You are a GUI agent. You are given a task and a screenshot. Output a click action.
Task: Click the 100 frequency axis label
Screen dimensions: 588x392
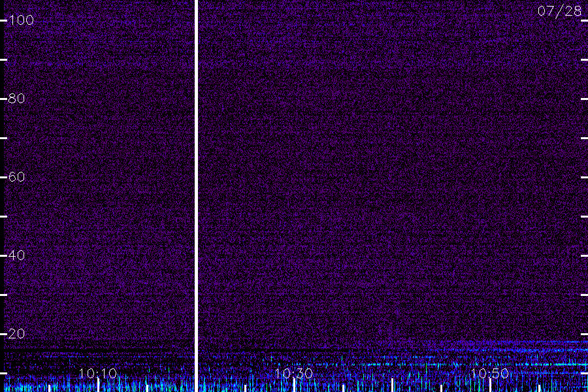point(21,20)
